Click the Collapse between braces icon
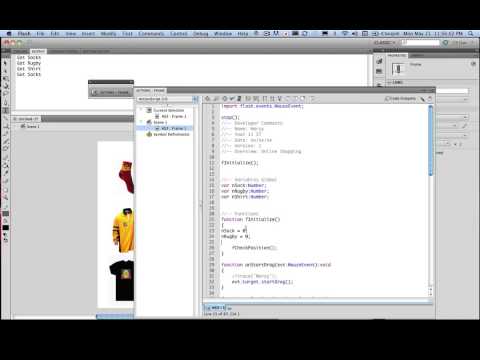 point(265,99)
